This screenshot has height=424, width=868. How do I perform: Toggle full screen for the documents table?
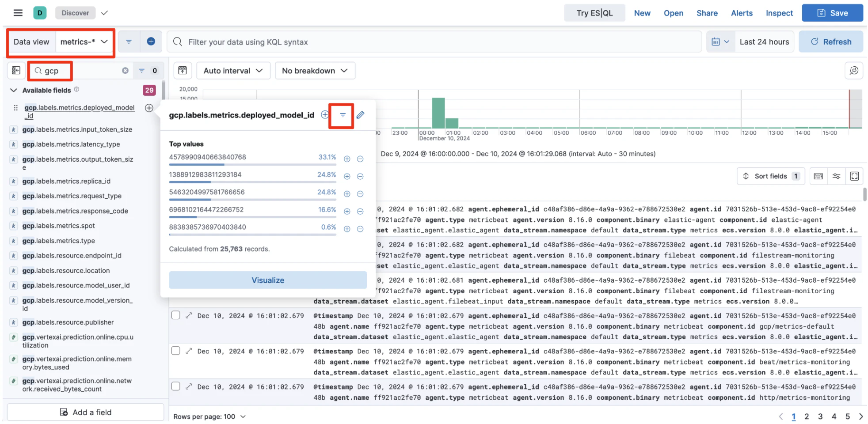(854, 176)
